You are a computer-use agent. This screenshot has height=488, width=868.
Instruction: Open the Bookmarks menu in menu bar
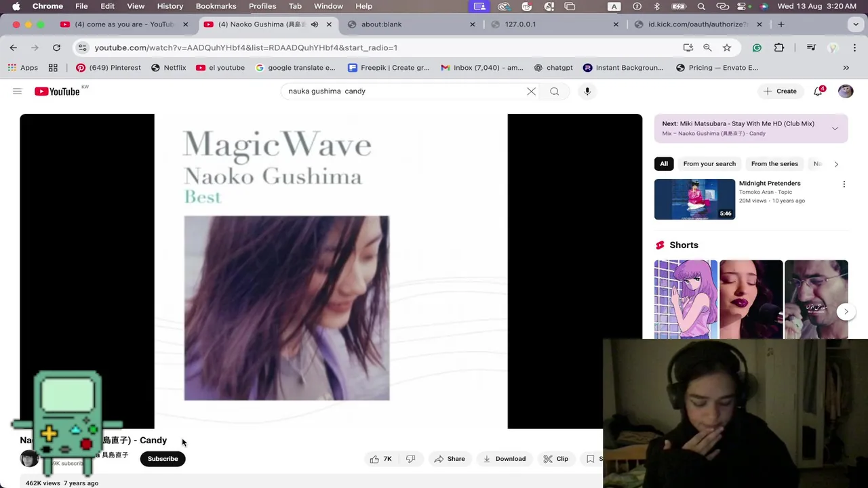click(216, 6)
